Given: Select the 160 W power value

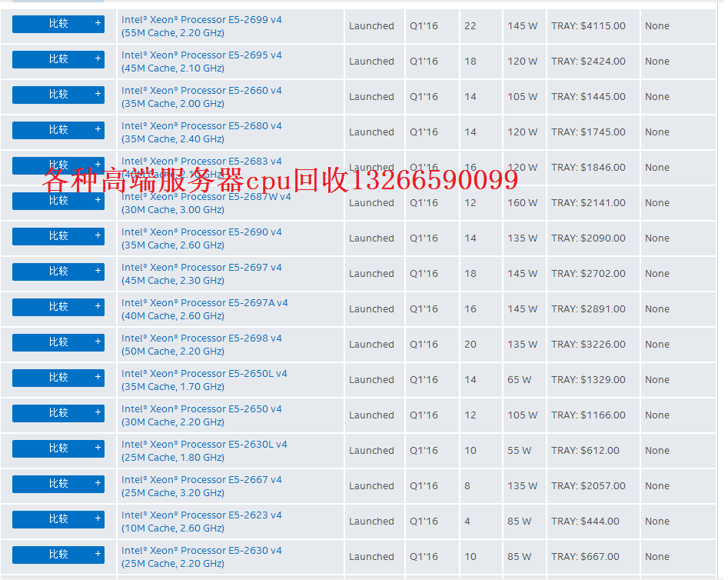Looking at the screenshot, I should coord(522,202).
